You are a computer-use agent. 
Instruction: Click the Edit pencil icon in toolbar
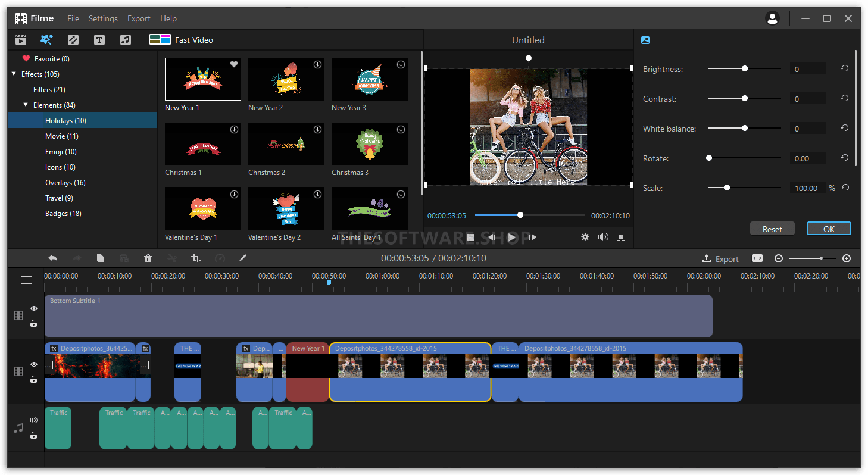[244, 258]
